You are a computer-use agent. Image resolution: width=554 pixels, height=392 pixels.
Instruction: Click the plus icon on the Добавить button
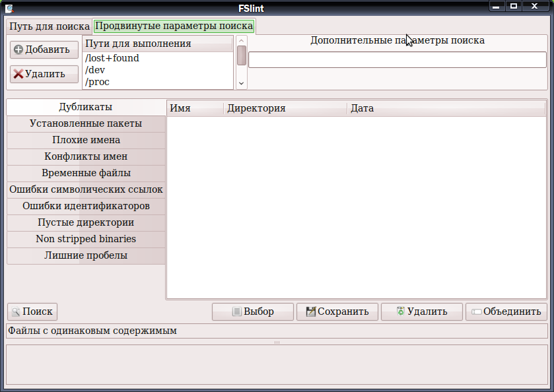point(18,49)
